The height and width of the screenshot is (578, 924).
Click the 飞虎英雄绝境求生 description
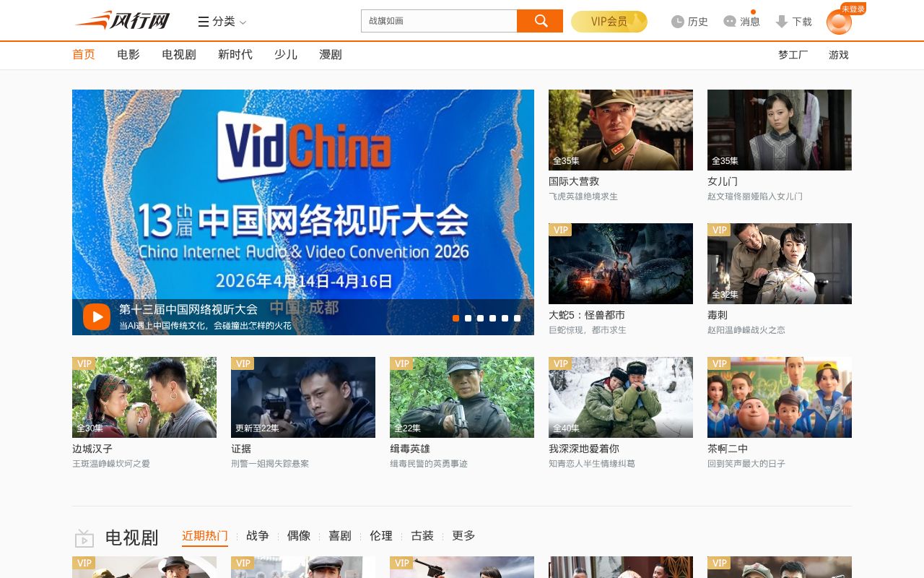[x=583, y=197]
